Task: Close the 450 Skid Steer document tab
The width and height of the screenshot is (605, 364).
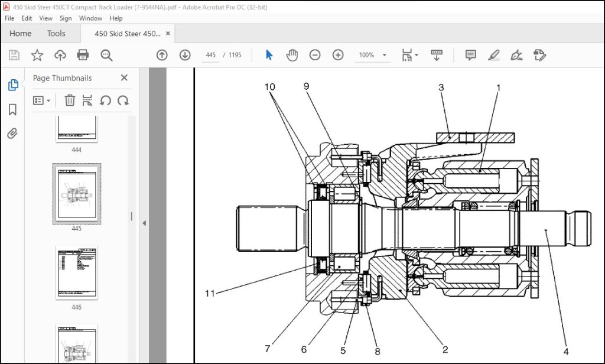Action: 168,34
